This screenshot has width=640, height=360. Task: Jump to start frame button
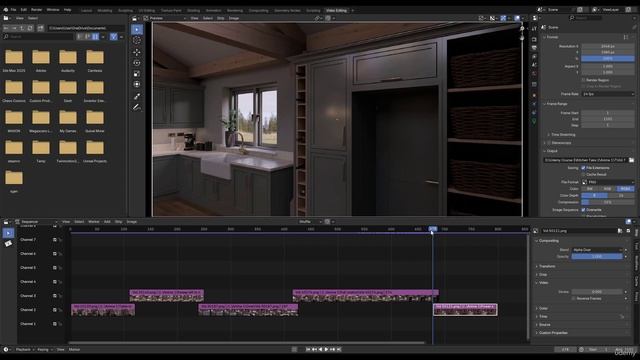pos(308,349)
